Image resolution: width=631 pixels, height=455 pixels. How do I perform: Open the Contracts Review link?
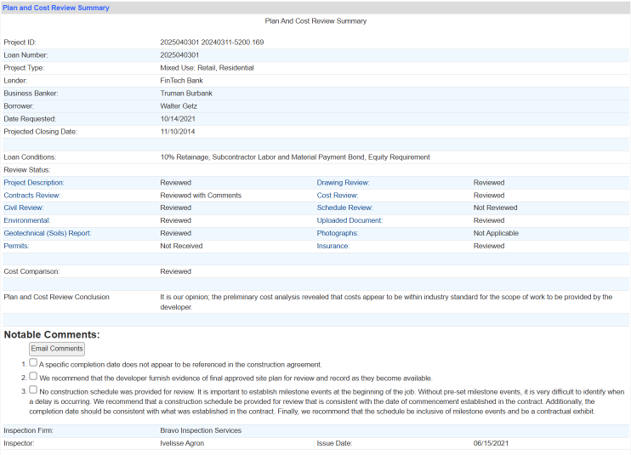[x=32, y=195]
